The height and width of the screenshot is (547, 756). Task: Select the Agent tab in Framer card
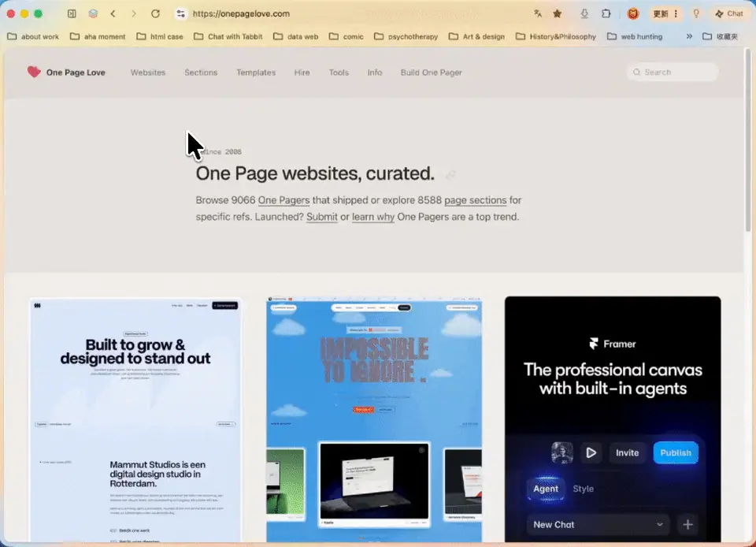click(545, 489)
